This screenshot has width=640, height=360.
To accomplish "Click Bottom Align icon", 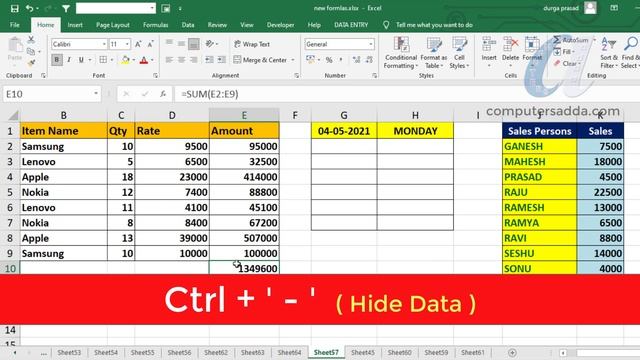I will pyautogui.click(x=194, y=44).
